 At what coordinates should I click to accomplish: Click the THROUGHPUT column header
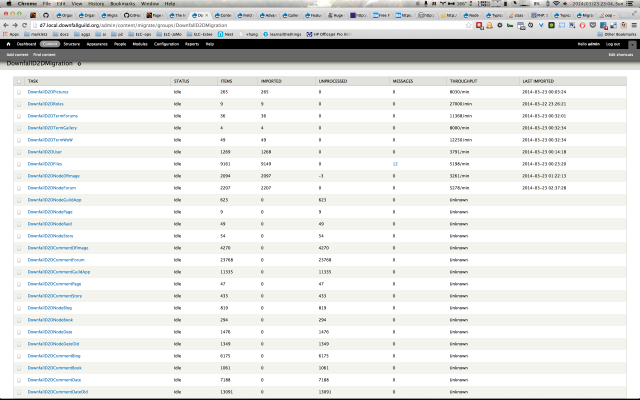coord(463,81)
